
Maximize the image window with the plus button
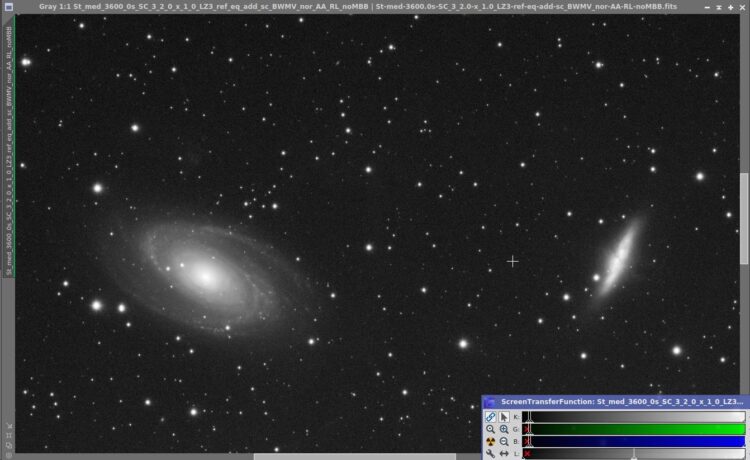(730, 7)
